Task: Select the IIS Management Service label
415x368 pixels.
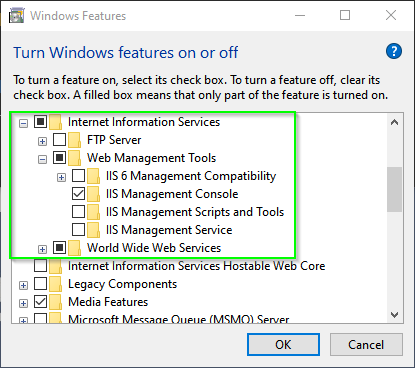Action: click(x=169, y=230)
